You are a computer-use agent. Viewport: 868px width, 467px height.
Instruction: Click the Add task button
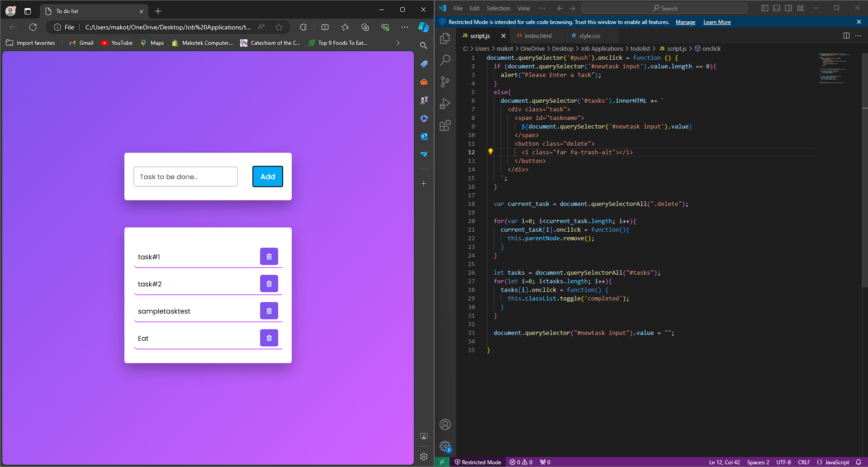click(267, 176)
